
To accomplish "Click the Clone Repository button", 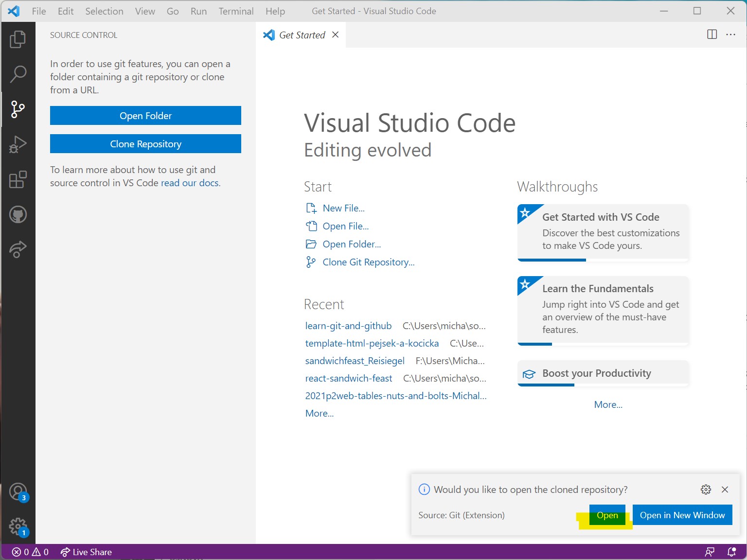I will tap(145, 144).
